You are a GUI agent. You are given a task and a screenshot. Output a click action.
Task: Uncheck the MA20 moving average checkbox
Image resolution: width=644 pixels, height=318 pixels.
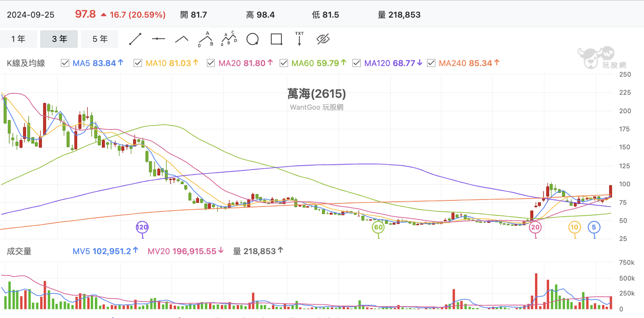[211, 63]
